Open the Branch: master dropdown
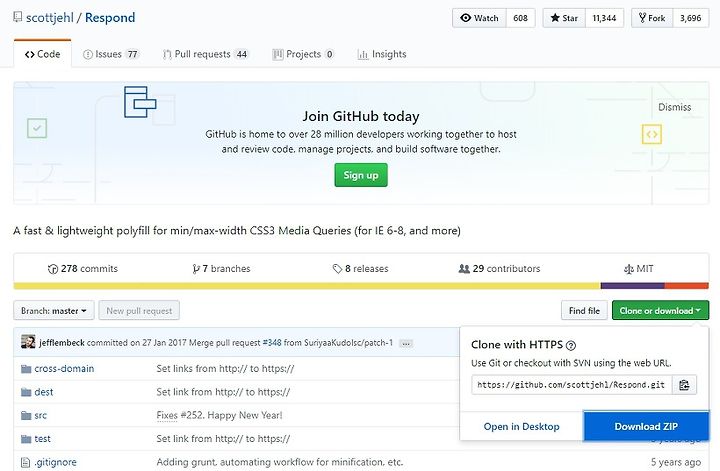This screenshot has height=471, width=720. pyautogui.click(x=54, y=311)
